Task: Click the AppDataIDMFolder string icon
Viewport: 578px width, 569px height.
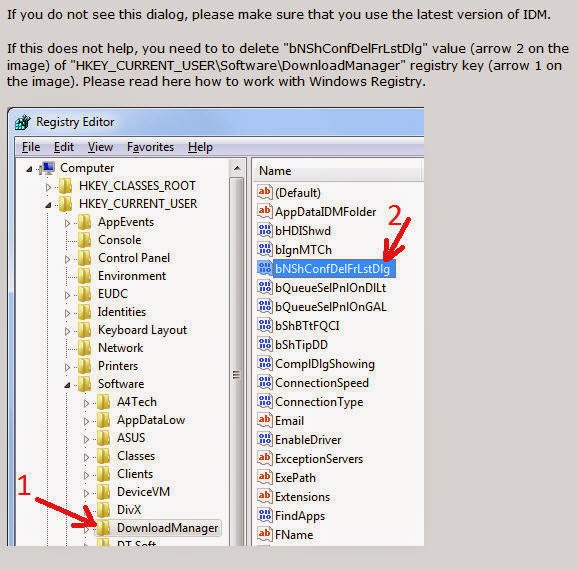Action: point(265,211)
